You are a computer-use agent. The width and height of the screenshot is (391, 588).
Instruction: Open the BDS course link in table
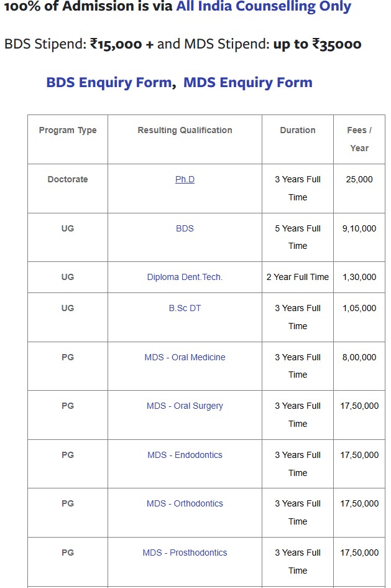coord(185,228)
